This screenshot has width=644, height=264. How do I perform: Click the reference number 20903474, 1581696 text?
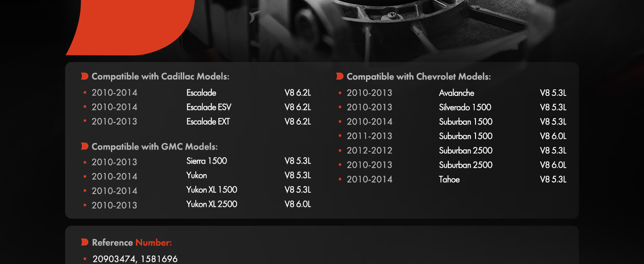(135, 259)
